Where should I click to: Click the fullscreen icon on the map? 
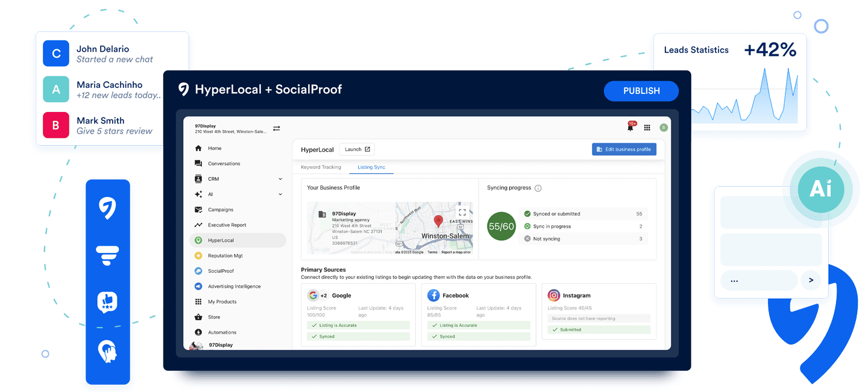(462, 212)
